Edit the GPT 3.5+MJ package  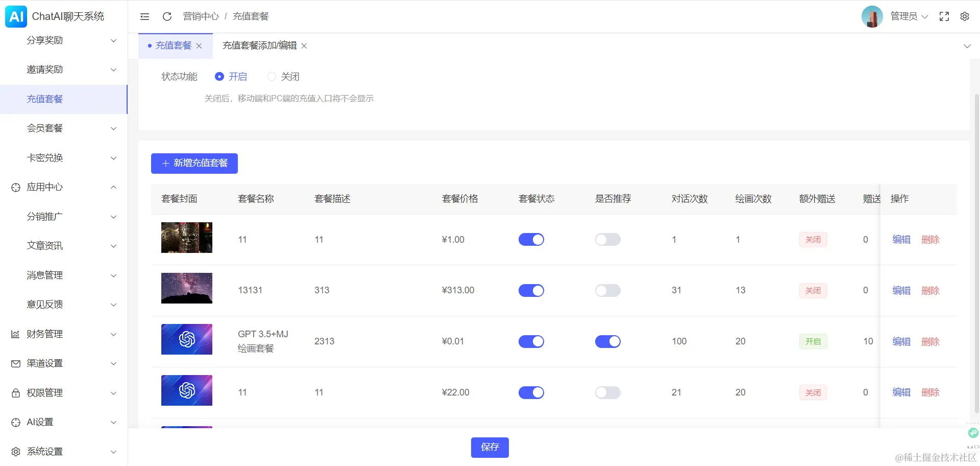point(901,341)
